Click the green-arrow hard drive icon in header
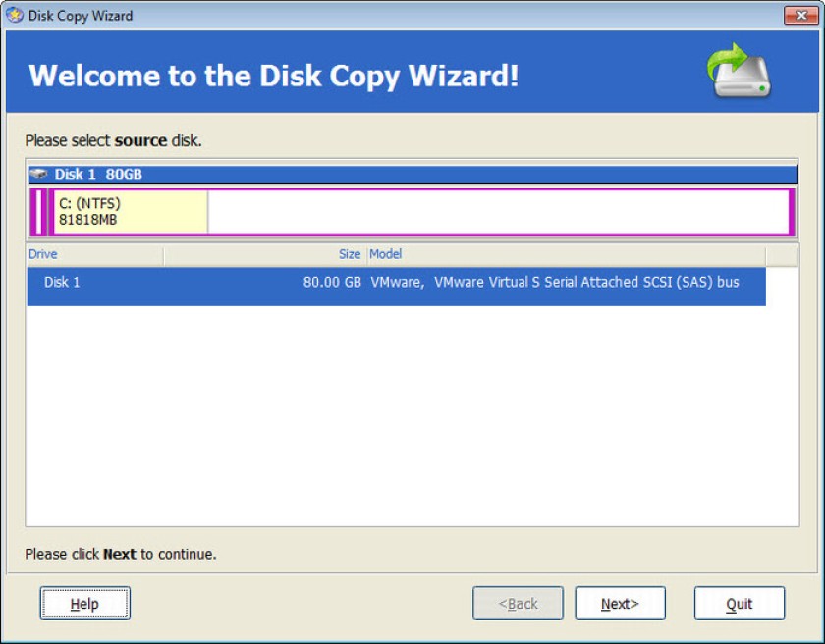Image resolution: width=825 pixels, height=644 pixels. point(739,71)
